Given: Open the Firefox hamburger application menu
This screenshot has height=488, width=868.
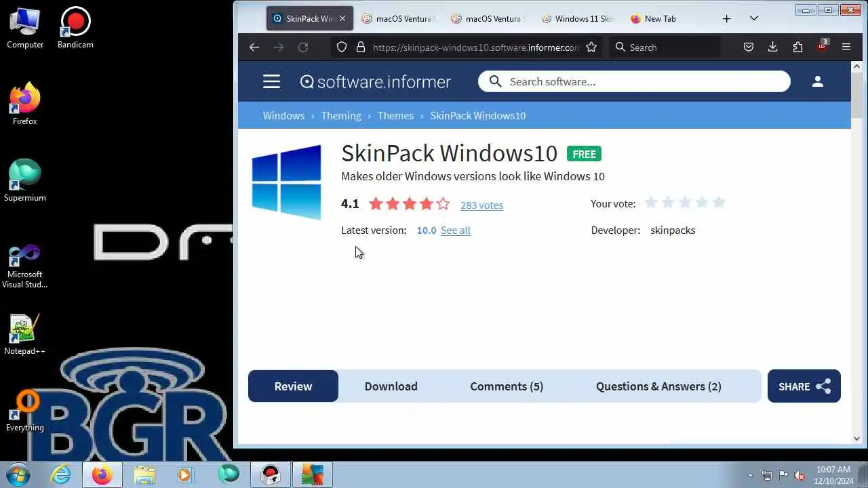Looking at the screenshot, I should [x=846, y=47].
